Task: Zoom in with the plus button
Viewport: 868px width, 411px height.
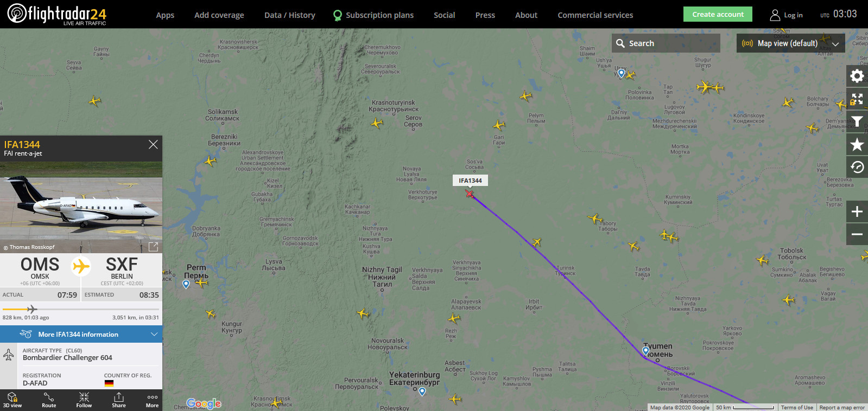Action: [x=857, y=211]
